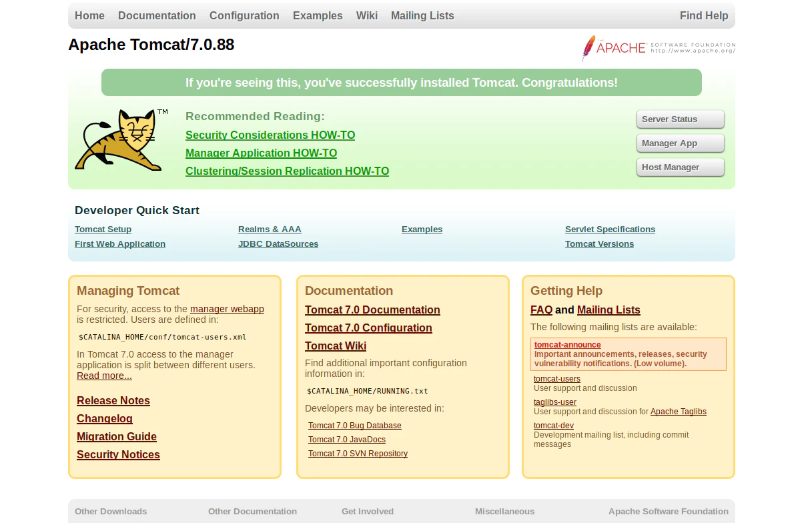Visit the Realms & AAA link
Image resolution: width=812 pixels, height=523 pixels.
point(270,229)
